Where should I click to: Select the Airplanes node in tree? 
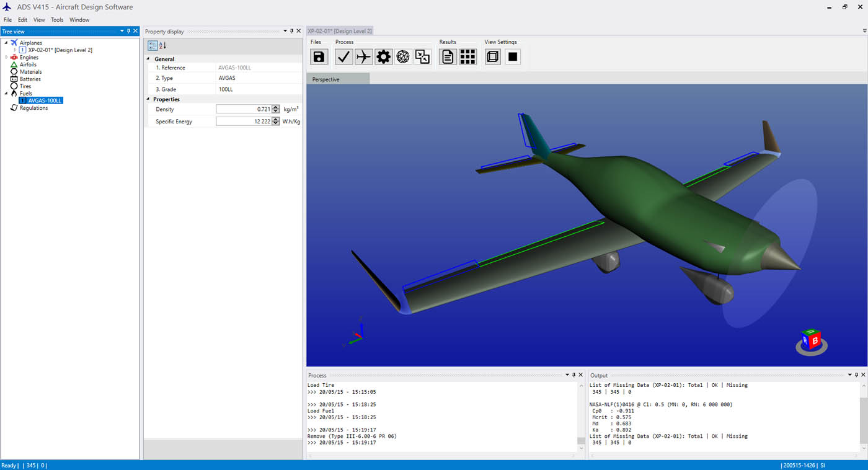tap(31, 43)
